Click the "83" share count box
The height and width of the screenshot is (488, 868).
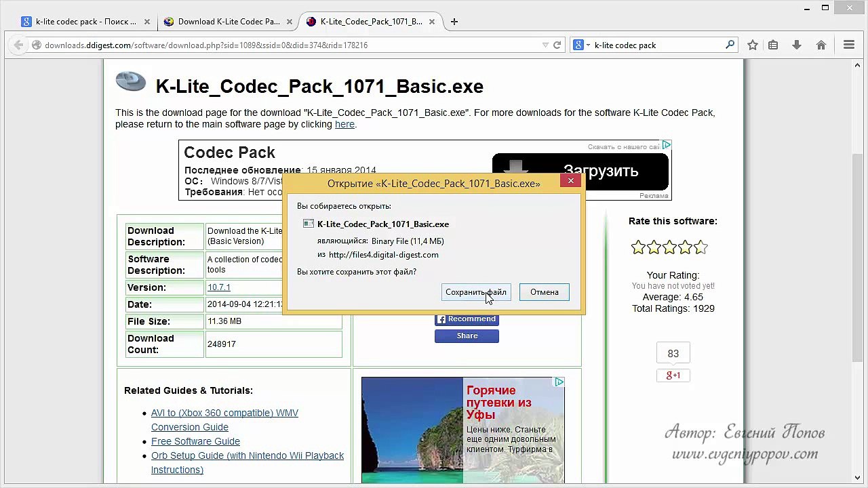[673, 354]
